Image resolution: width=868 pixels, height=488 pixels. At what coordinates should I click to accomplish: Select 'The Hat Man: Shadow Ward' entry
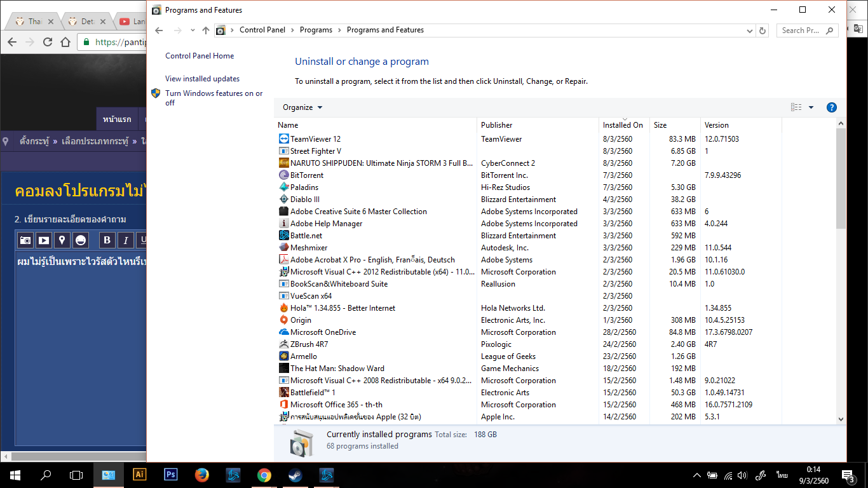coord(337,368)
